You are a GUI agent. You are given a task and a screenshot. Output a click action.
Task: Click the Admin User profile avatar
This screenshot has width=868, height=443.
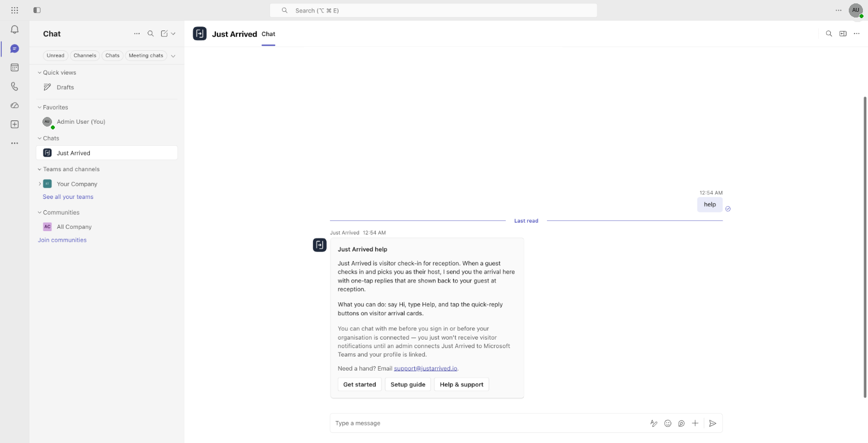(856, 10)
